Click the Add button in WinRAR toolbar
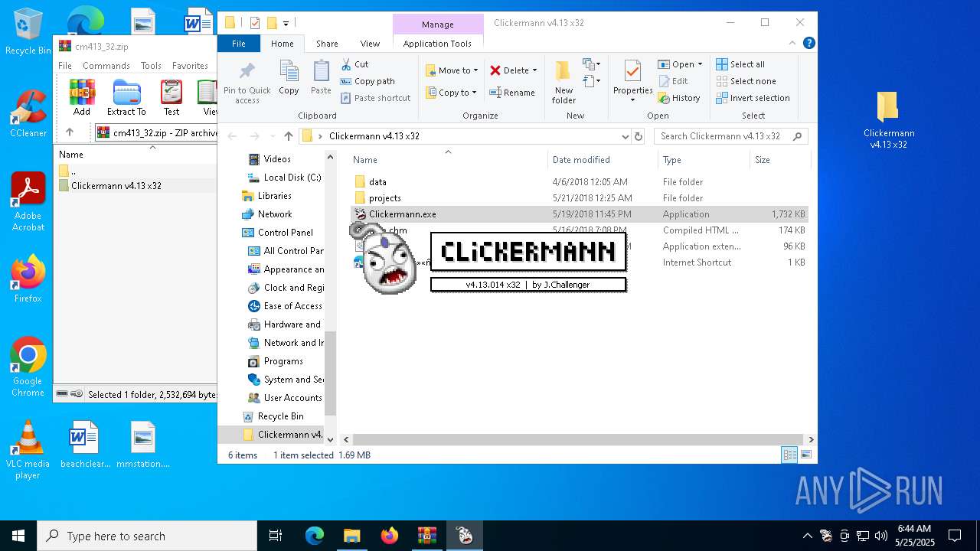The height and width of the screenshot is (551, 980). (82, 97)
